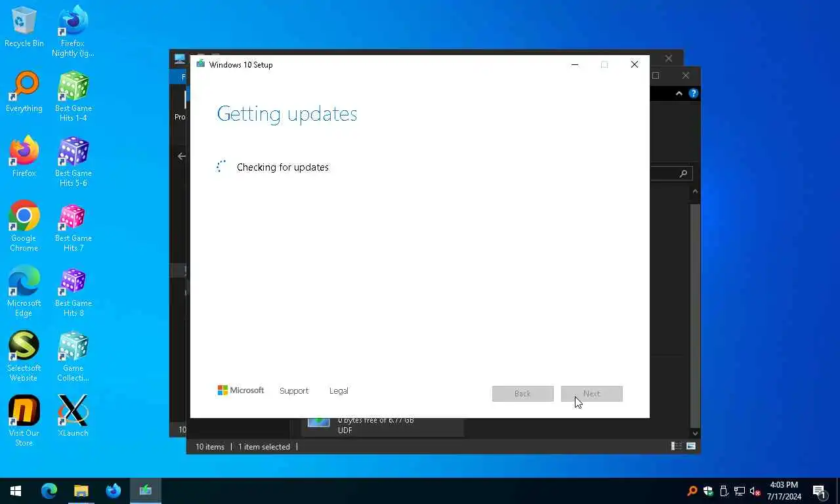Image resolution: width=840 pixels, height=504 pixels.
Task: Select the Google Chrome desktop shortcut
Action: [24, 226]
